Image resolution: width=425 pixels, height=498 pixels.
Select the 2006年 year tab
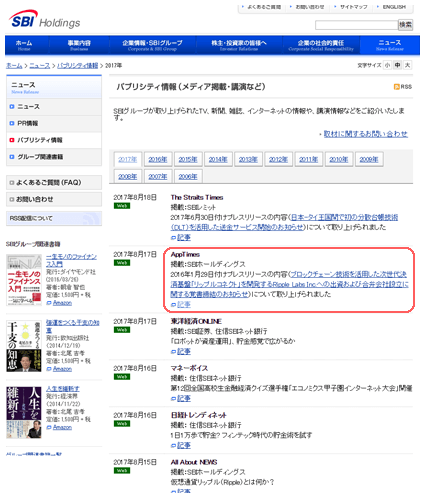188,176
